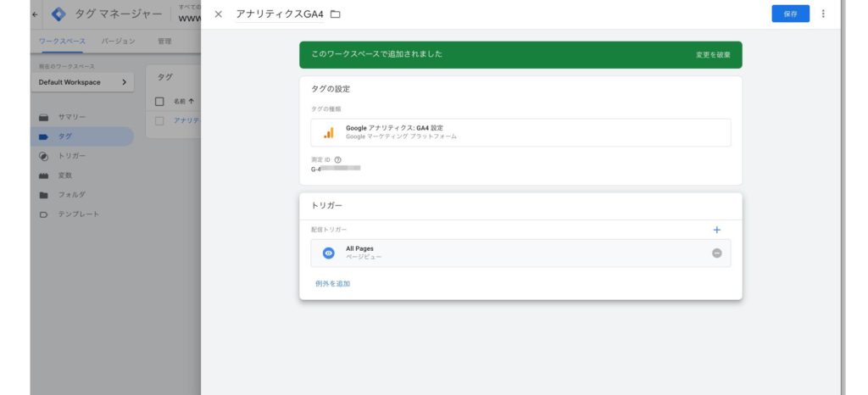Select タグ in the sidebar
This screenshot has width=868, height=395.
pyautogui.click(x=82, y=136)
